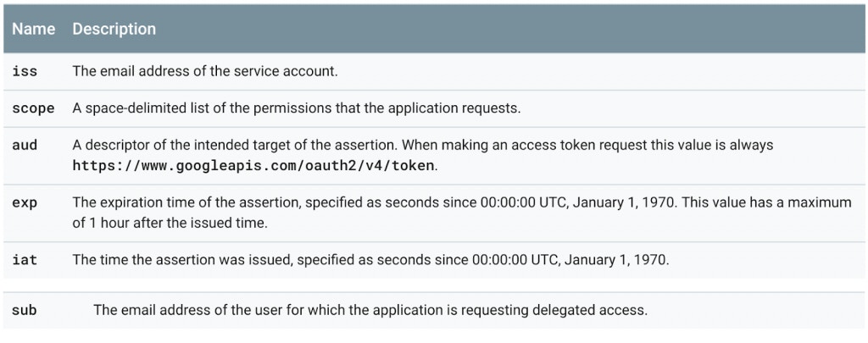Click the scope description about permissions list
The height and width of the screenshot is (343, 868).
coord(297,108)
